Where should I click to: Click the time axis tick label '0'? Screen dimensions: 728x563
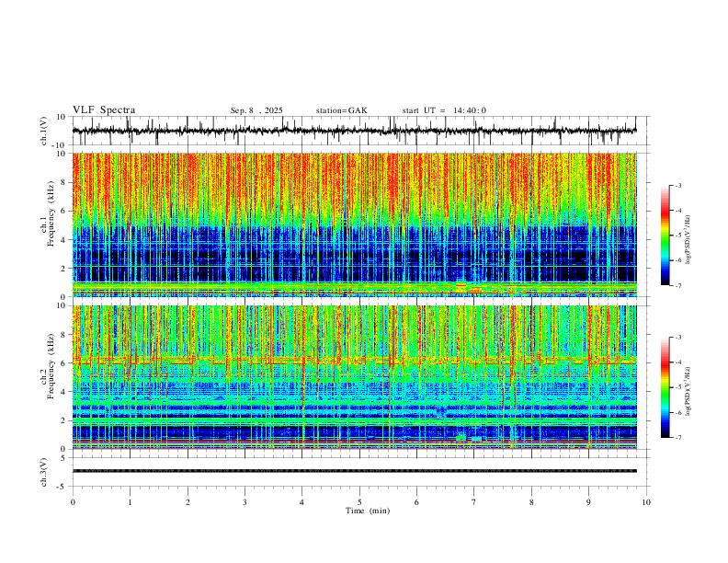pos(73,502)
